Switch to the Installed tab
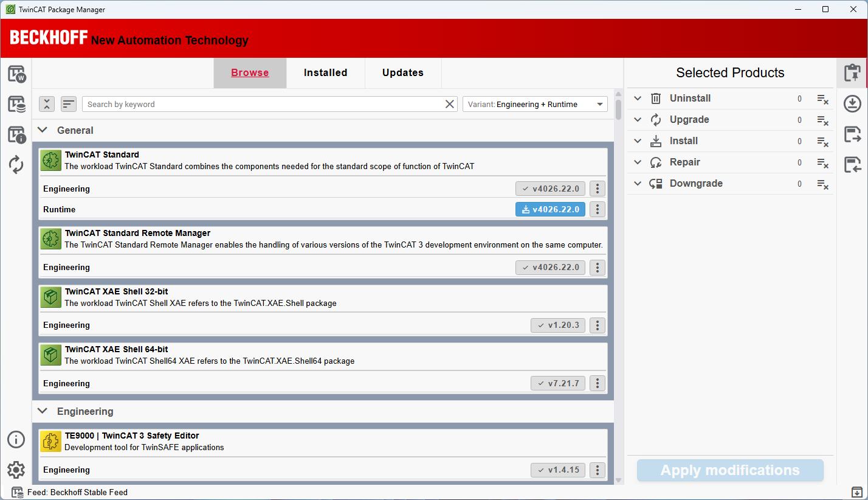Viewport: 868px width, 500px height. click(x=326, y=73)
